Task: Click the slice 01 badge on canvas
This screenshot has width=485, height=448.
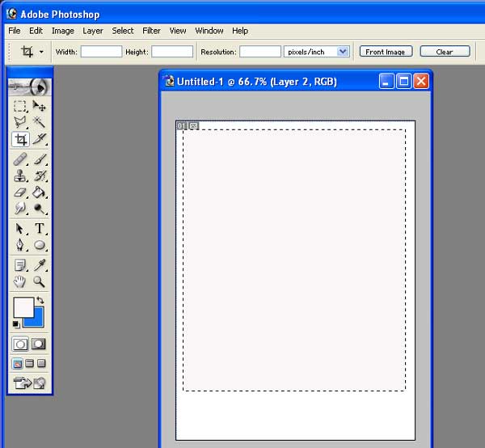Action: [182, 125]
